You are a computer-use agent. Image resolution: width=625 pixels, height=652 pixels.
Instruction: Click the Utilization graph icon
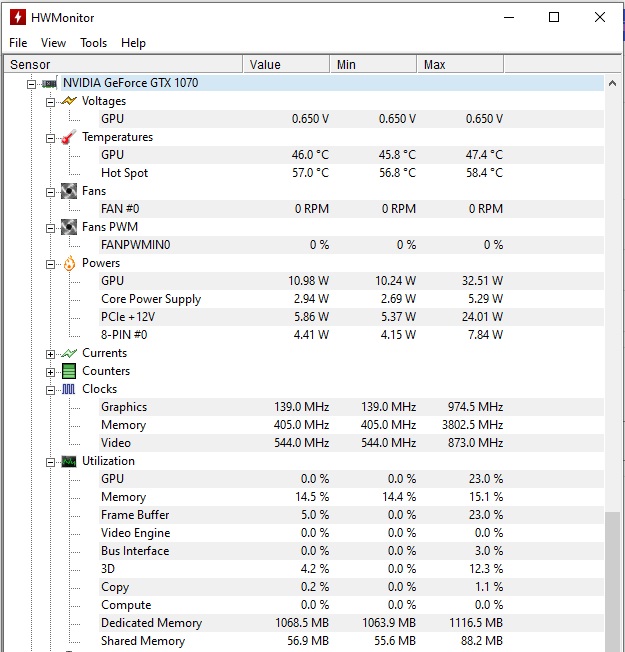(x=69, y=461)
